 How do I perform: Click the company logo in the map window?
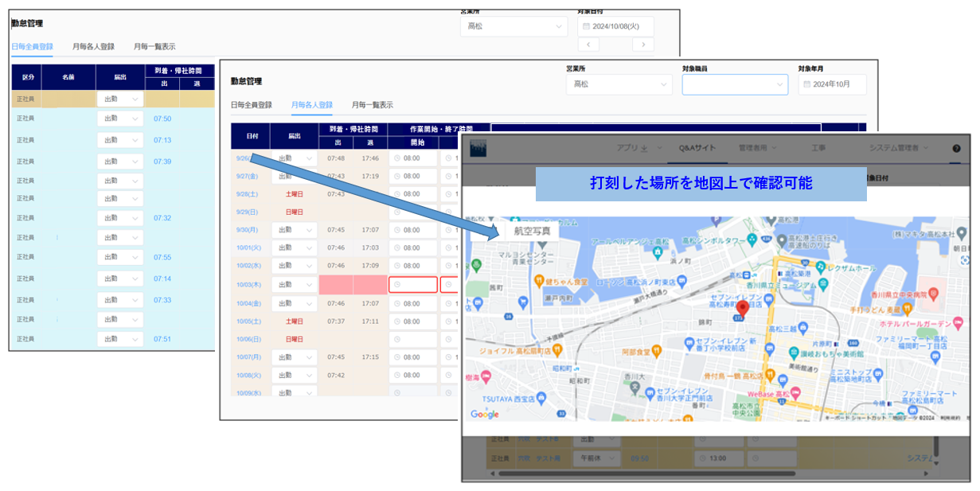[478, 148]
